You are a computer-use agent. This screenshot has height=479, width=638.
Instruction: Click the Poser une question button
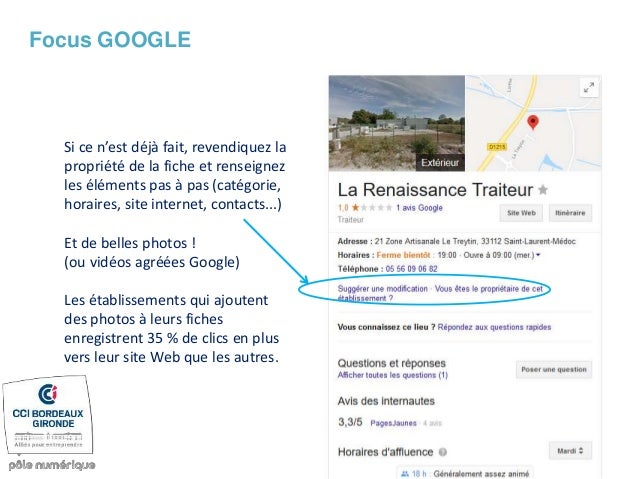point(554,370)
